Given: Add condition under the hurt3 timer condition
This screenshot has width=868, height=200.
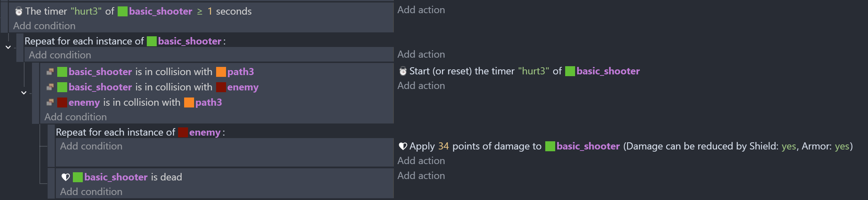Looking at the screenshot, I should pos(44,26).
